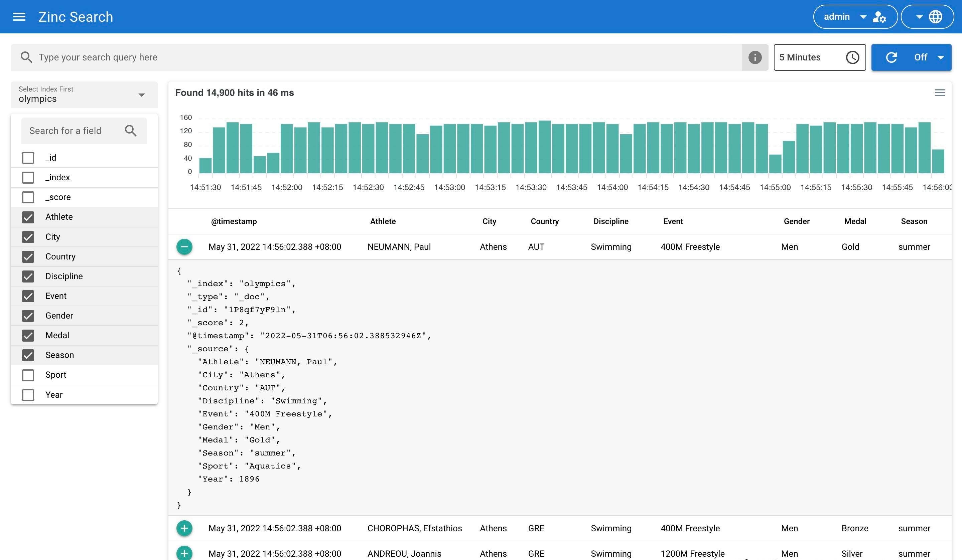This screenshot has width=962, height=560.
Task: Click the Event column header
Action: point(673,221)
